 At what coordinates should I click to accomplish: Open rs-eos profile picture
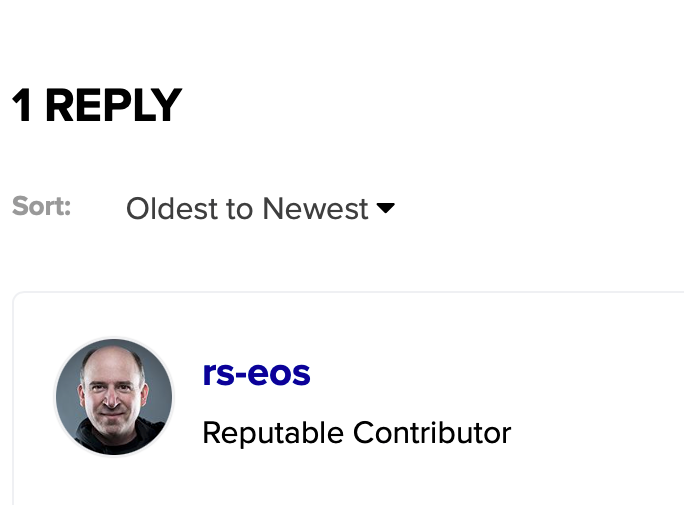(x=113, y=397)
